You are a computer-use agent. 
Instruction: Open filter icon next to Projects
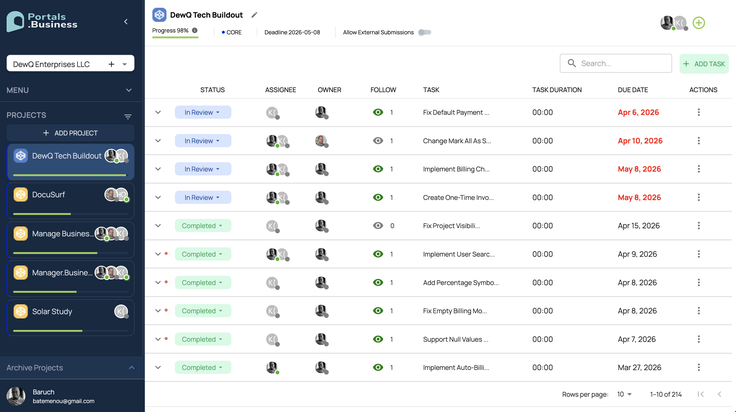[128, 116]
